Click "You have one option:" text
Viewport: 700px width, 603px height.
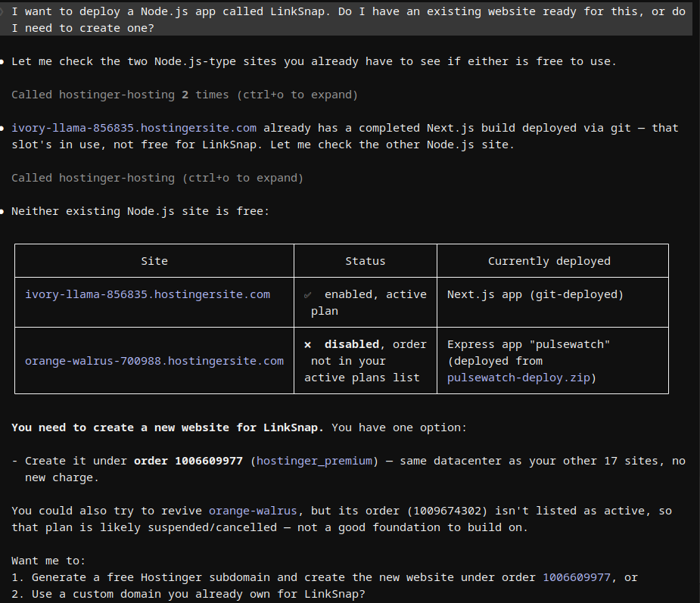(x=399, y=427)
